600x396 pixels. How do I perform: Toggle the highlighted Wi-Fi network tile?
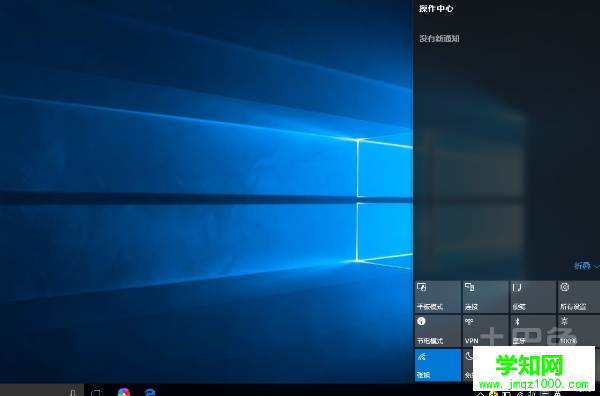(x=438, y=365)
